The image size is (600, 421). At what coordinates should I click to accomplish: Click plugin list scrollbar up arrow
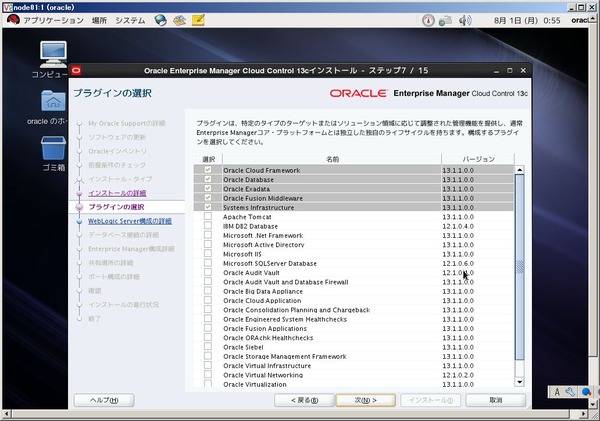click(519, 170)
